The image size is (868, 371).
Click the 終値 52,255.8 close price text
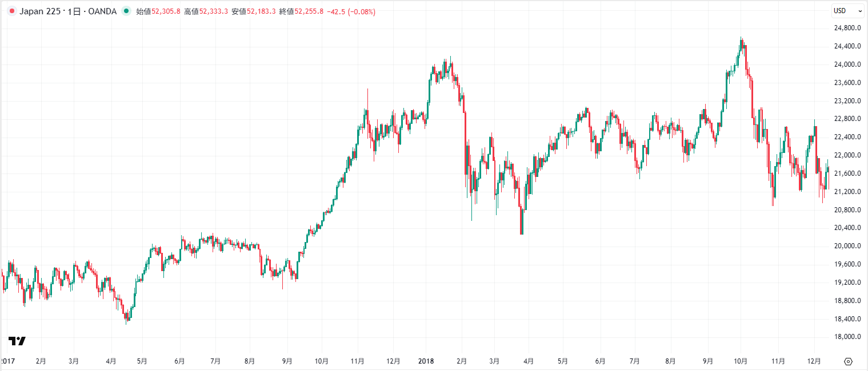303,11
